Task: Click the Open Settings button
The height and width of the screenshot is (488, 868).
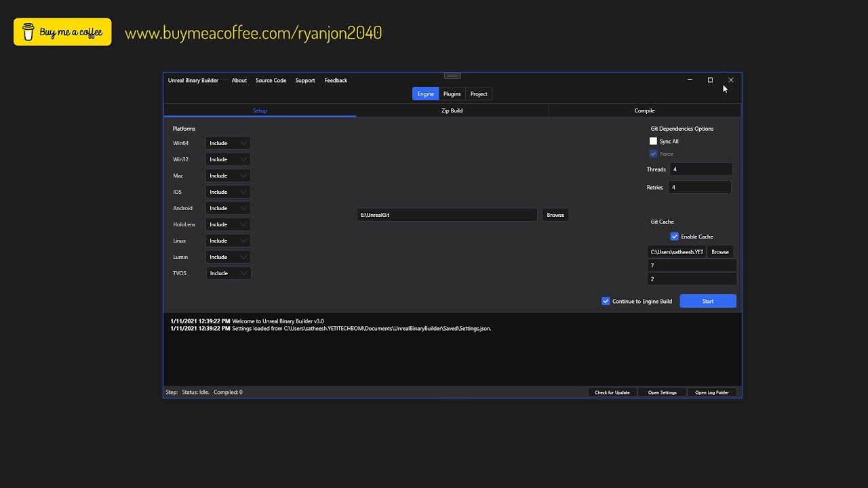Action: tap(662, 392)
